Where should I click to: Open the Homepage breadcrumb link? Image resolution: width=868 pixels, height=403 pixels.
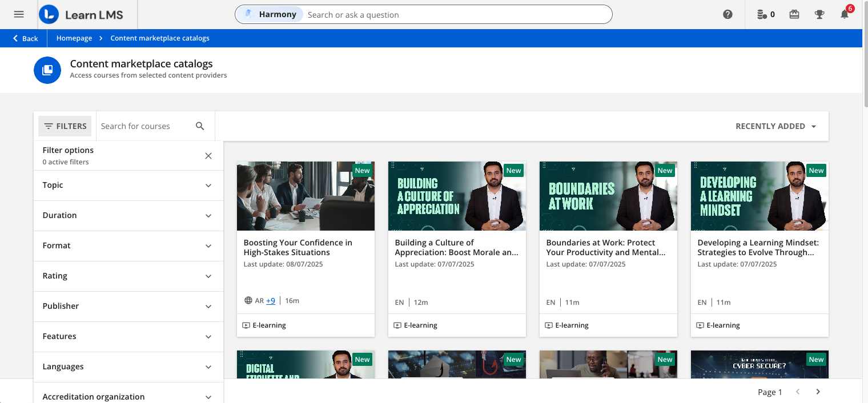coord(74,38)
